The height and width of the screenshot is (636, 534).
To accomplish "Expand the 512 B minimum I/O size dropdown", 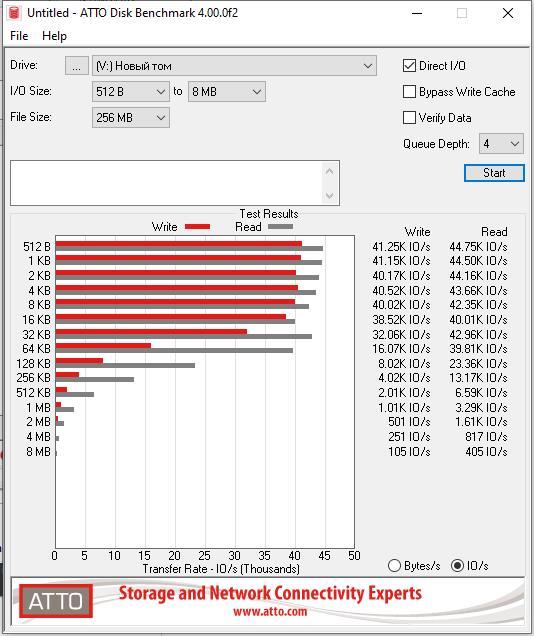I will pyautogui.click(x=131, y=92).
